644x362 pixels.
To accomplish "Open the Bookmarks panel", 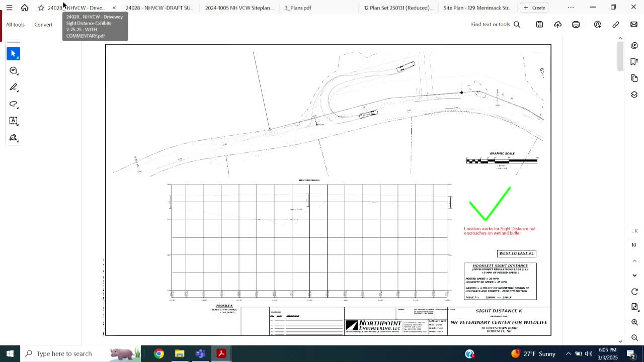I will (634, 61).
